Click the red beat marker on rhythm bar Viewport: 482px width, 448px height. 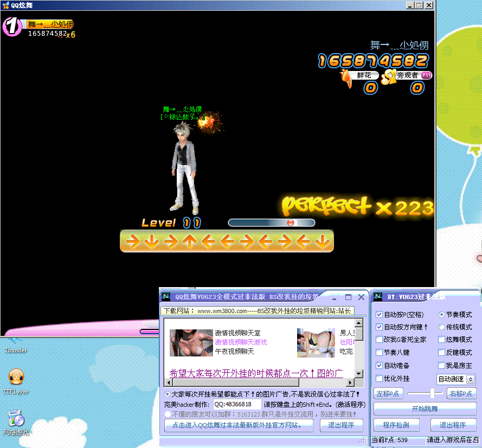coord(291,223)
